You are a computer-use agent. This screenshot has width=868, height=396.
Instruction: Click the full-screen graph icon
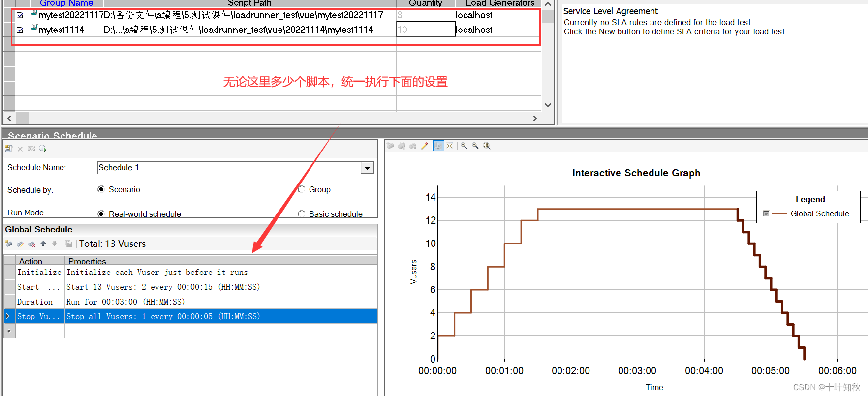[x=449, y=146]
